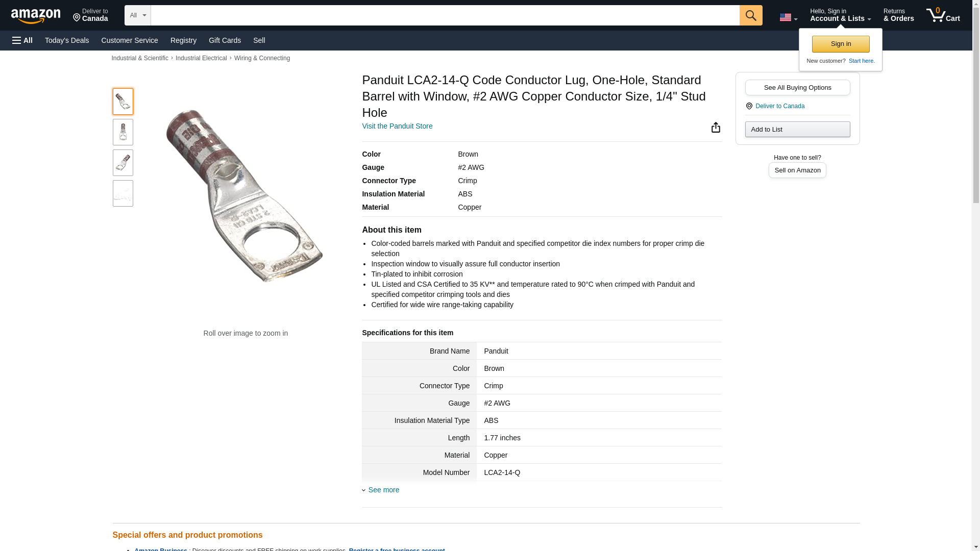Select the second product thumbnail
This screenshot has width=980, height=551.
(123, 132)
